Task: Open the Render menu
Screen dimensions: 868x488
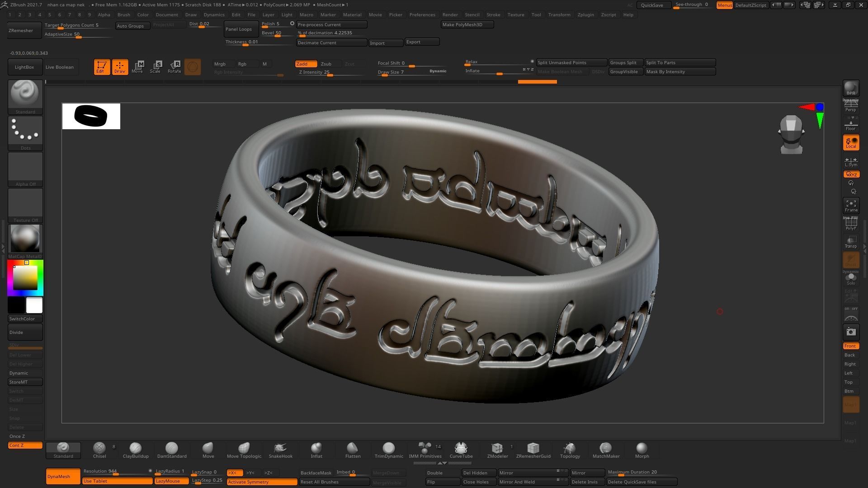Action: (450, 14)
